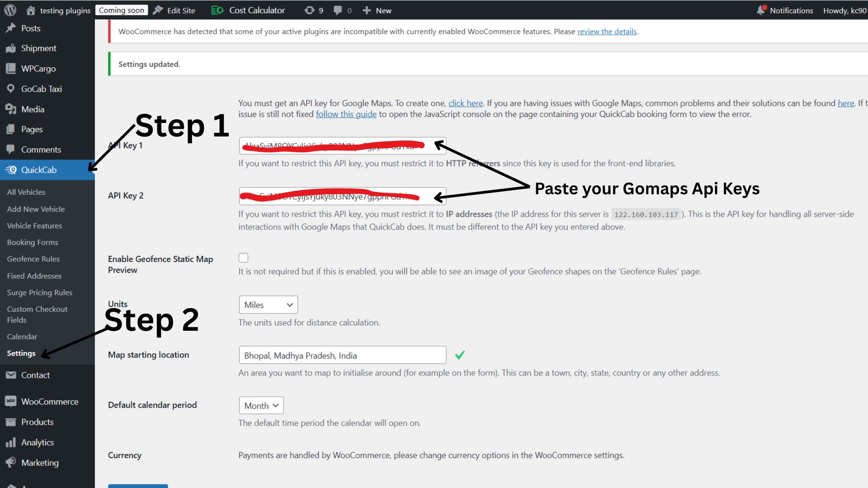Click testing plugins site name

click(65, 10)
